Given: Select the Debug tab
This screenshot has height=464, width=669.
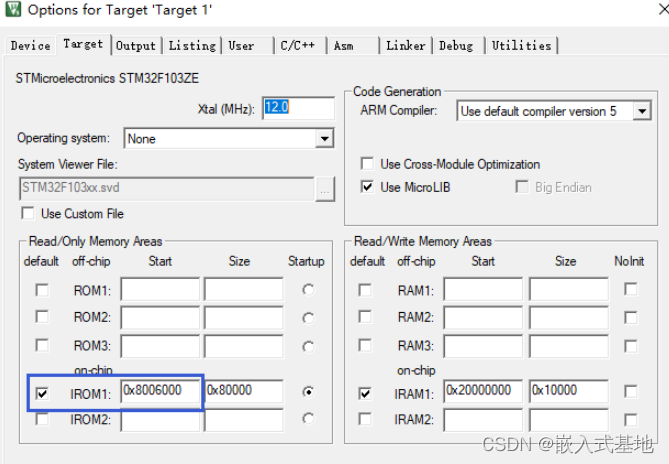Looking at the screenshot, I should (x=456, y=46).
